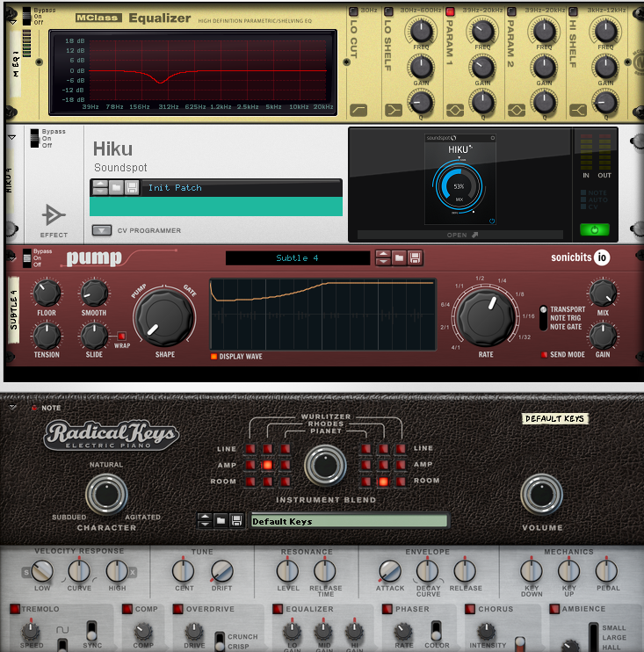
Task: Enable the Param 2 EQ band
Action: [x=511, y=11]
